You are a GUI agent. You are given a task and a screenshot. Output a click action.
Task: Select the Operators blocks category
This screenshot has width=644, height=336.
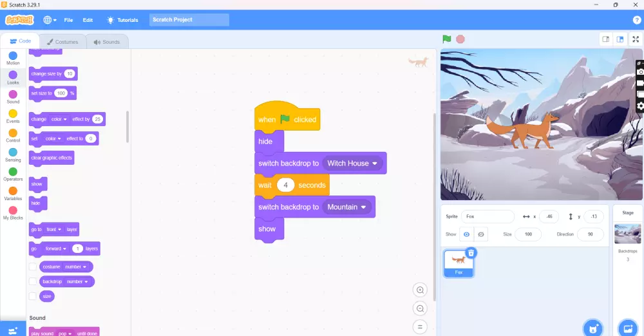[13, 174]
